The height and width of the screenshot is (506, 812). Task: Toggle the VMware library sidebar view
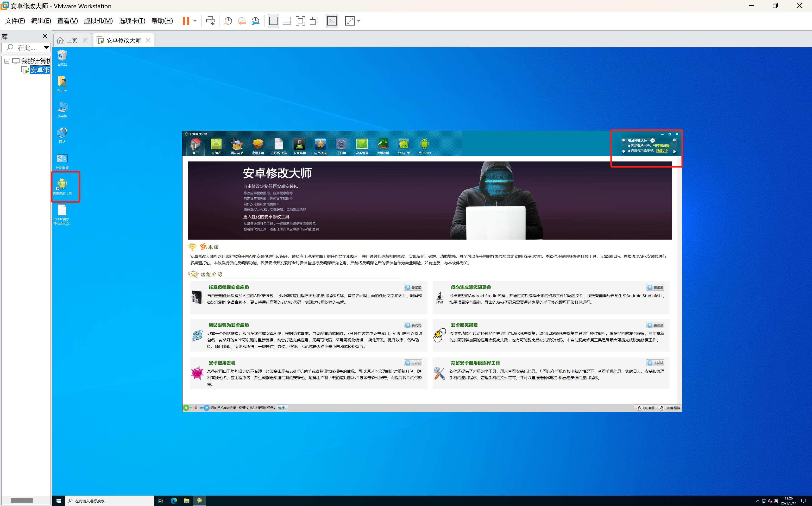pyautogui.click(x=273, y=21)
